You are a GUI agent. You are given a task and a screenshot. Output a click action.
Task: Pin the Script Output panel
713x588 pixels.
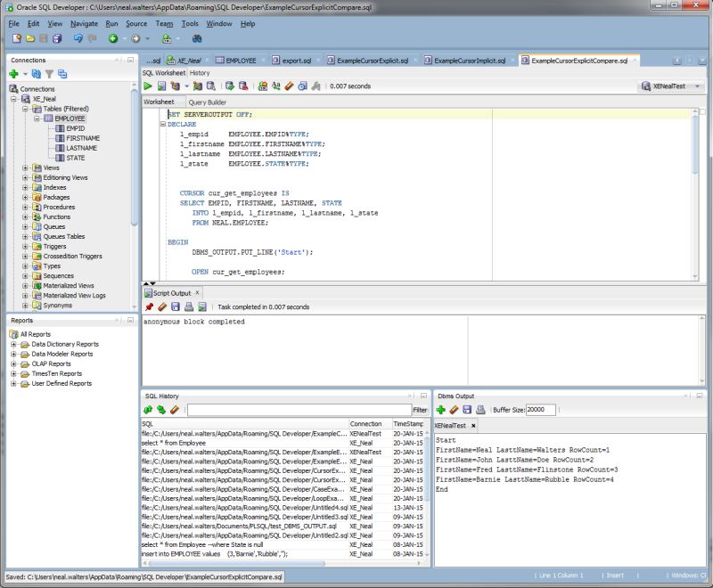click(x=150, y=306)
